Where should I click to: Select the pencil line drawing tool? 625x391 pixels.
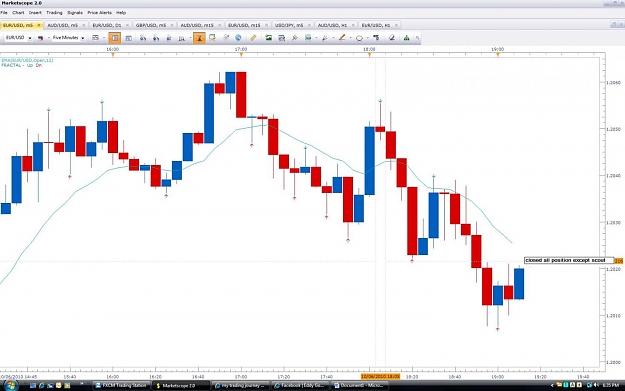(x=342, y=38)
